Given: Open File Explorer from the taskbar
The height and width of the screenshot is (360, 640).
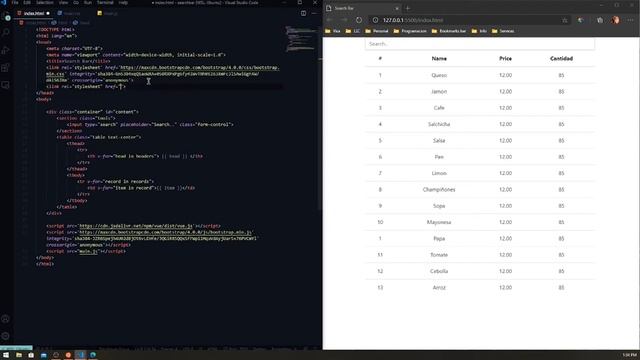Looking at the screenshot, I should [x=19, y=355].
